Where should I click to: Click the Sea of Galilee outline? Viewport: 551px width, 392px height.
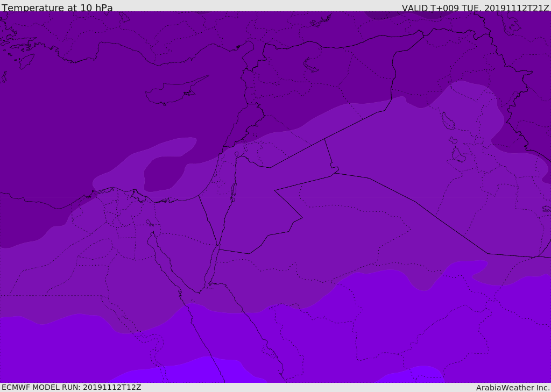(x=236, y=154)
